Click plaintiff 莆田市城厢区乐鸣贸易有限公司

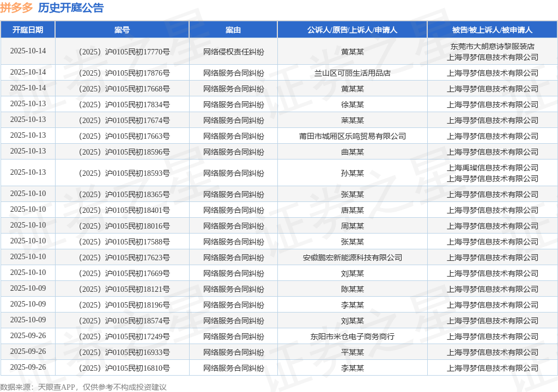click(x=353, y=136)
